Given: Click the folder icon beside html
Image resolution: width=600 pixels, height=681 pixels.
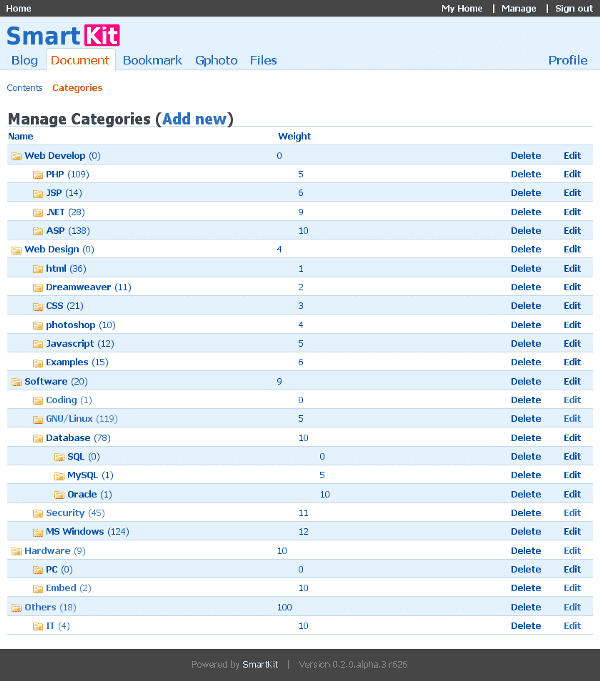Looking at the screenshot, I should click(38, 269).
